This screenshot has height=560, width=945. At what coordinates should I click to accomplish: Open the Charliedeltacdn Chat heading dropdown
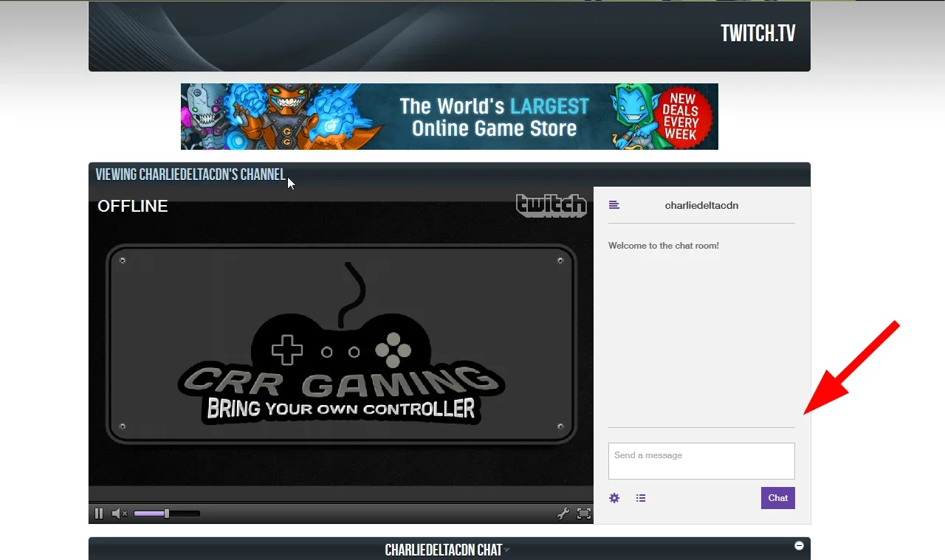pyautogui.click(x=507, y=550)
